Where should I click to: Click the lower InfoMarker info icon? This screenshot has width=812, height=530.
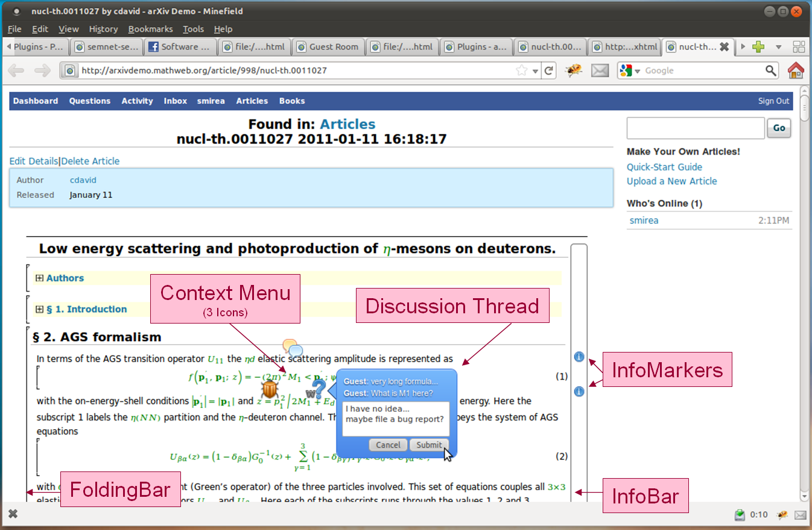pos(579,391)
